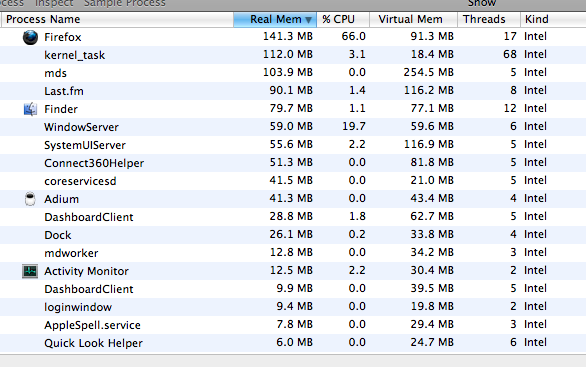Click Activity Monitor virtual memory 30.4 MB

432,270
